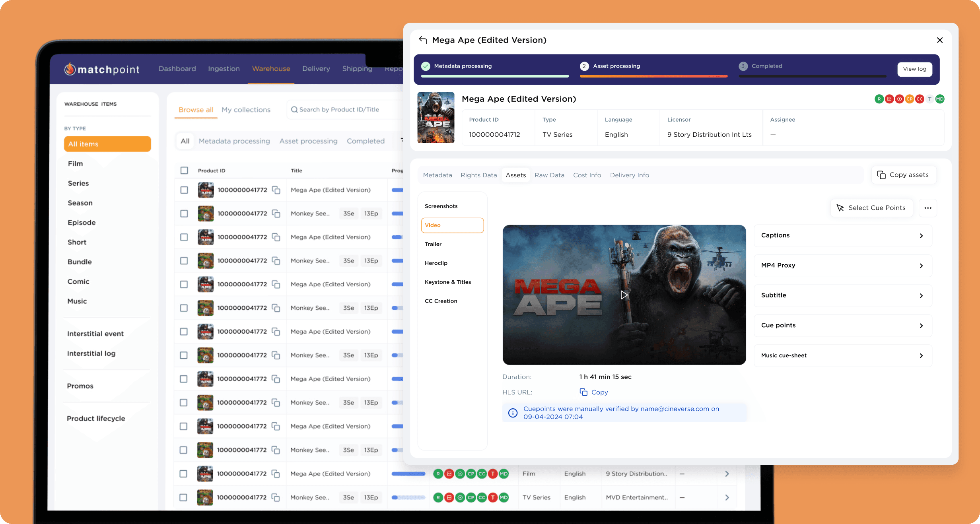The width and height of the screenshot is (980, 524).
Task: Open the MVD Entertainment row via its chevron
Action: pos(727,497)
